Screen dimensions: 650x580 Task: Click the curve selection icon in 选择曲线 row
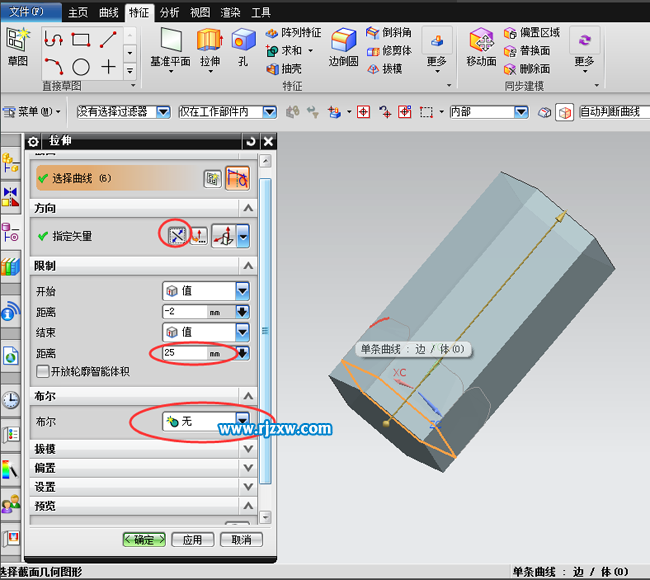238,178
